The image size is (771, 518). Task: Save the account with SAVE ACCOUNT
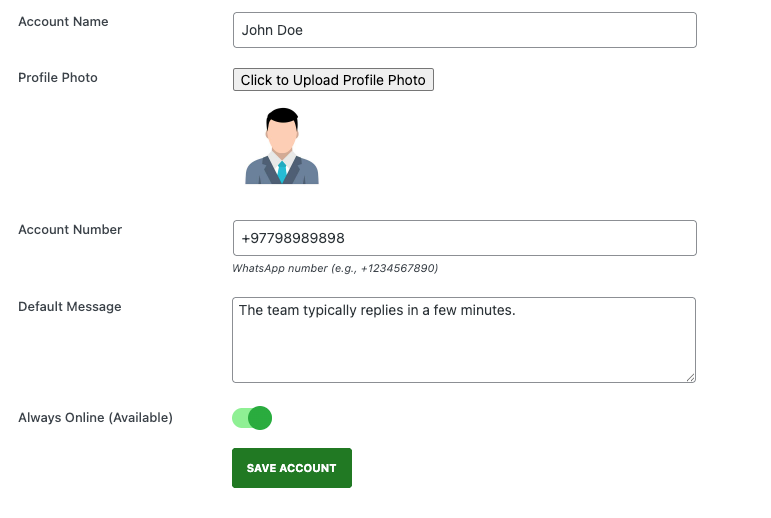coord(292,468)
